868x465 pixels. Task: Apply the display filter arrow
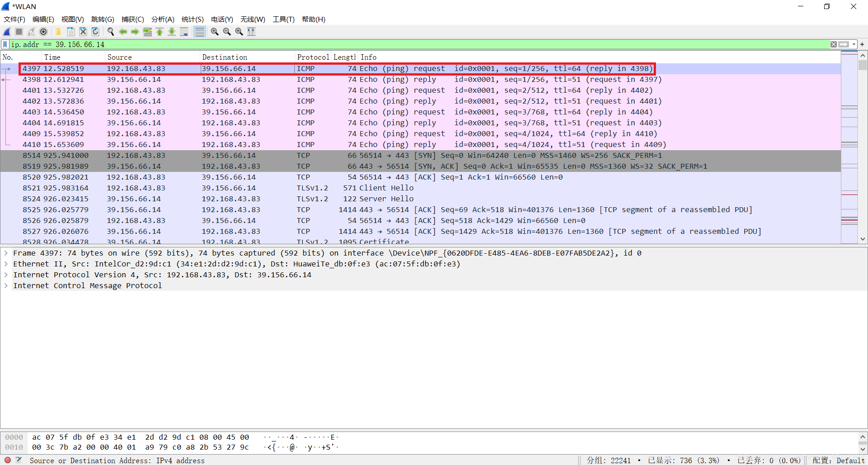(844, 44)
